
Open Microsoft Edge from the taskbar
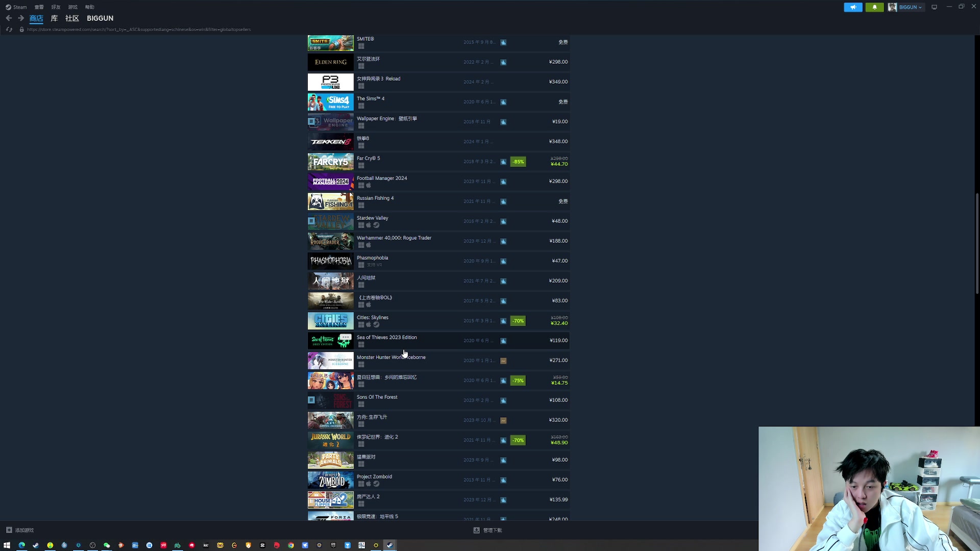pyautogui.click(x=21, y=545)
